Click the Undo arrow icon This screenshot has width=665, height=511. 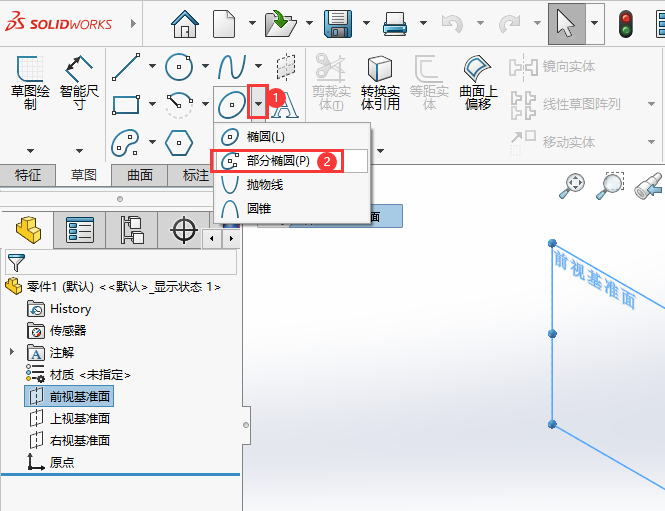(x=452, y=24)
